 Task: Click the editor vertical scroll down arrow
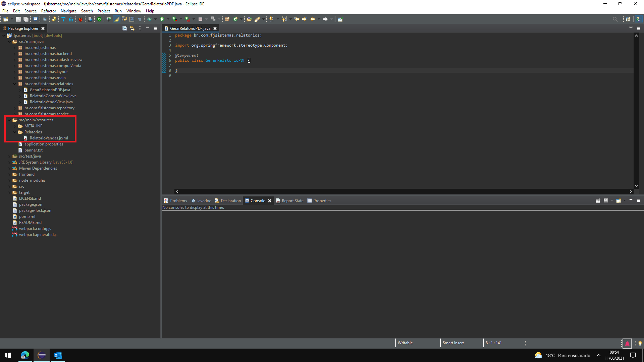tap(636, 186)
